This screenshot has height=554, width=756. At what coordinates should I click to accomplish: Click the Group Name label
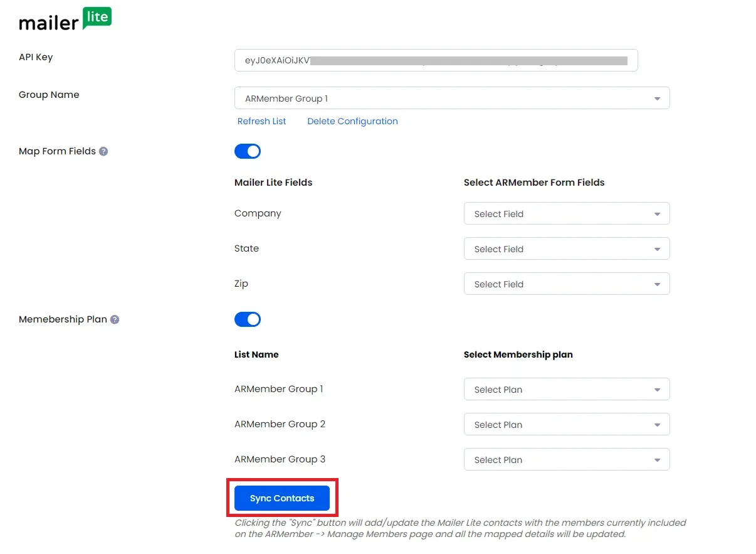click(49, 95)
